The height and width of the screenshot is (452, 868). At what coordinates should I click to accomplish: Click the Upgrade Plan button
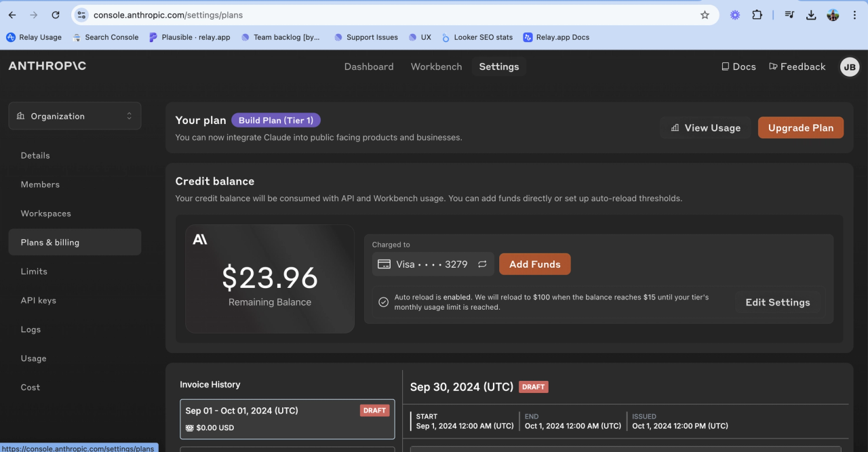pyautogui.click(x=801, y=127)
